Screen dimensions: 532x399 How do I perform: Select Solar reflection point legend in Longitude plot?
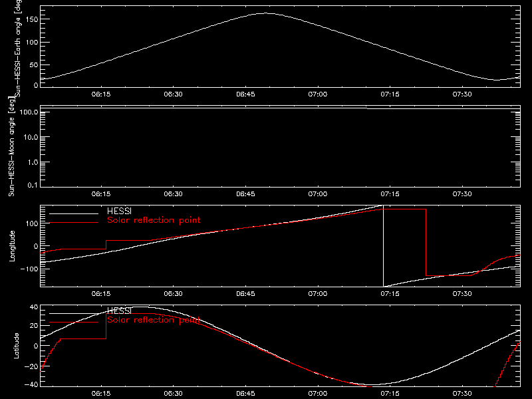click(154, 220)
